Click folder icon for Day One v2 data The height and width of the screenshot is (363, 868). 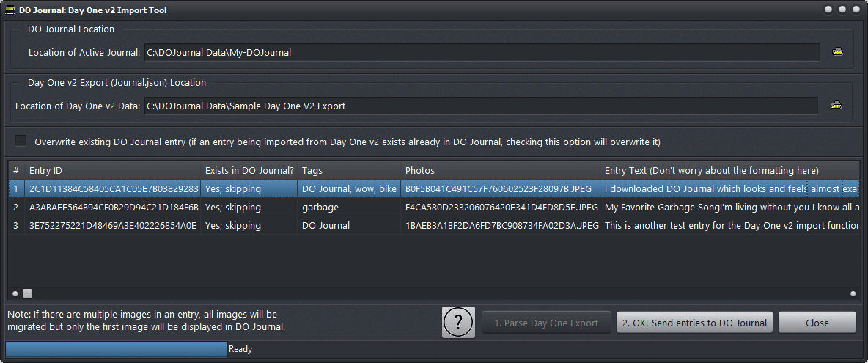coord(836,106)
